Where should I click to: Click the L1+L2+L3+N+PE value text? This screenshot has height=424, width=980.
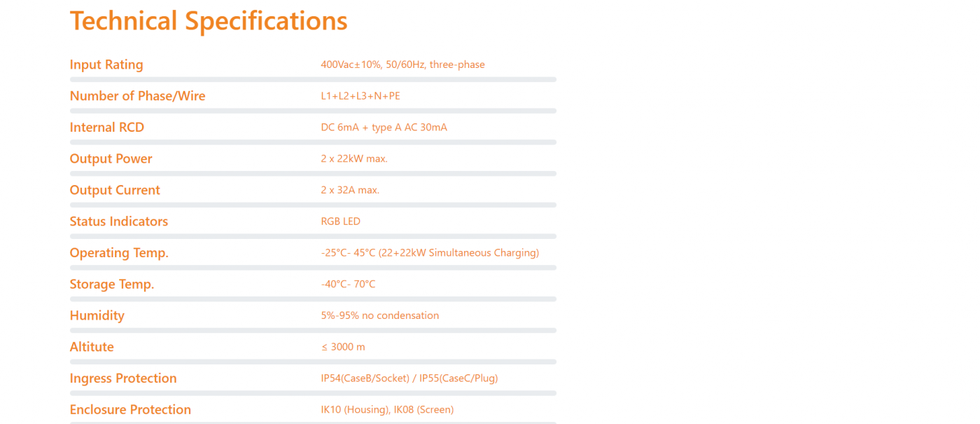360,96
